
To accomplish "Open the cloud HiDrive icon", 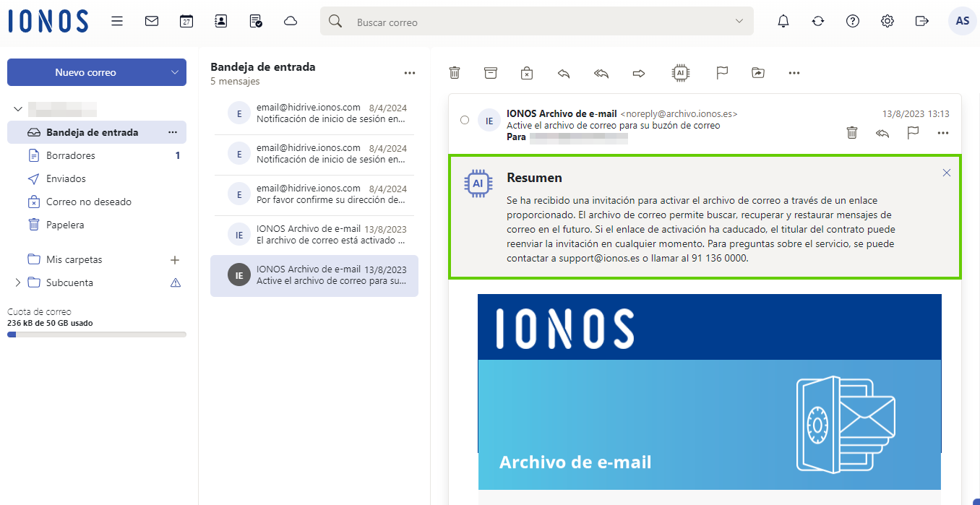I will 291,21.
